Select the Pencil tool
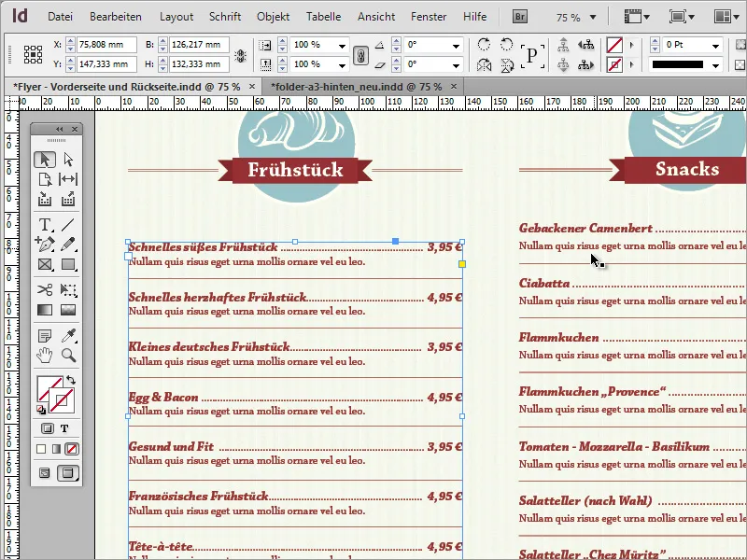Screen dimensions: 747x560 click(x=68, y=244)
